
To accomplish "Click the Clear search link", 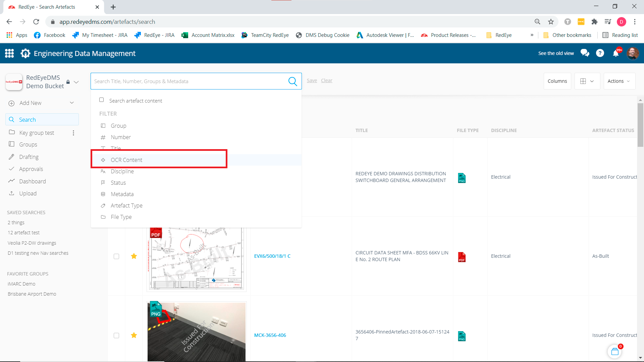I will click(x=326, y=80).
